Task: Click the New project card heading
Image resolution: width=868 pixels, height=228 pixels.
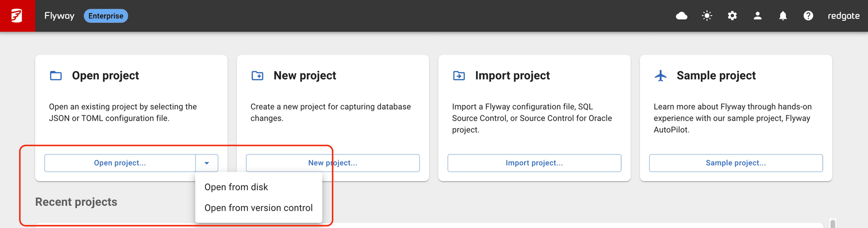Action: tap(305, 75)
